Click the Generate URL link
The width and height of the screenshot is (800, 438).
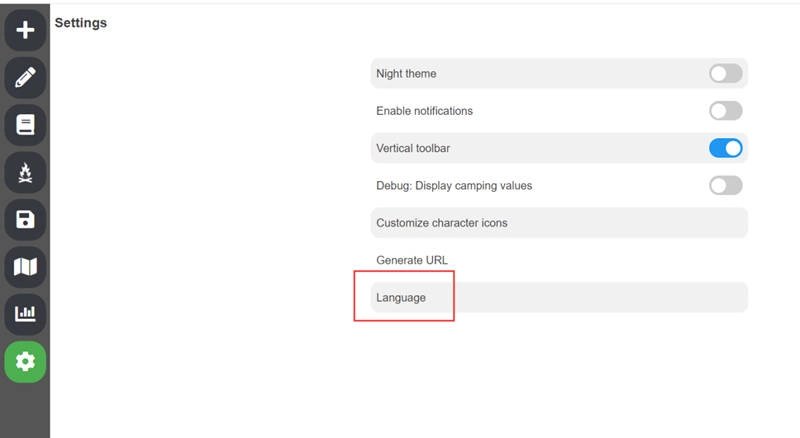[x=411, y=260]
